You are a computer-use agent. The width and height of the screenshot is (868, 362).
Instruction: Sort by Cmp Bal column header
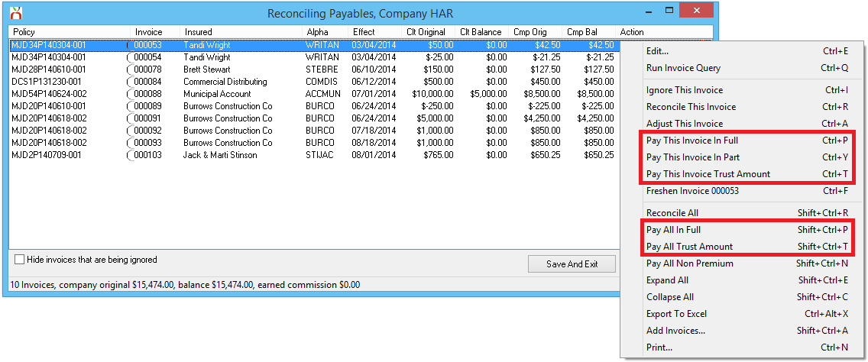coord(588,32)
